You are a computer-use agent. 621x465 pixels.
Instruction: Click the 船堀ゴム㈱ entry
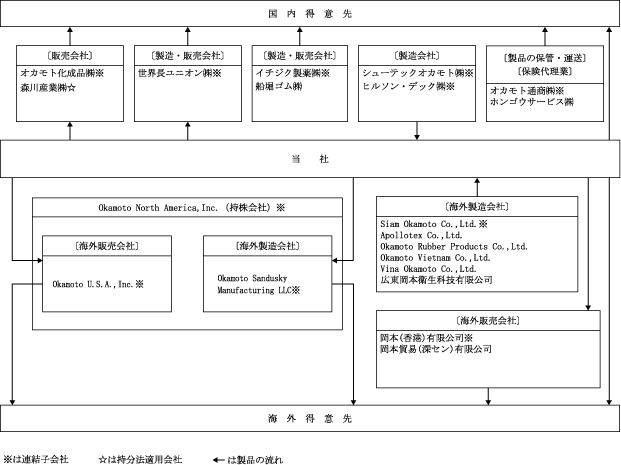click(x=279, y=86)
